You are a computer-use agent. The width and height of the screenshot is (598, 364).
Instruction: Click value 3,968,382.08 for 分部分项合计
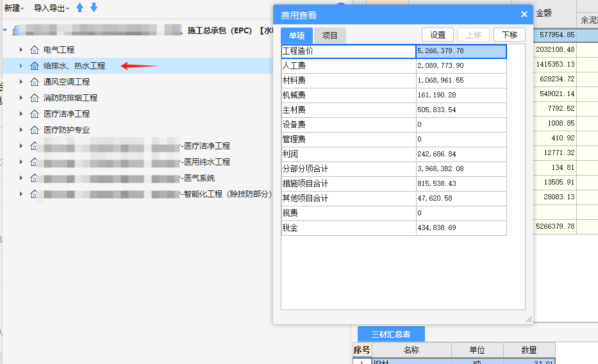pos(461,169)
